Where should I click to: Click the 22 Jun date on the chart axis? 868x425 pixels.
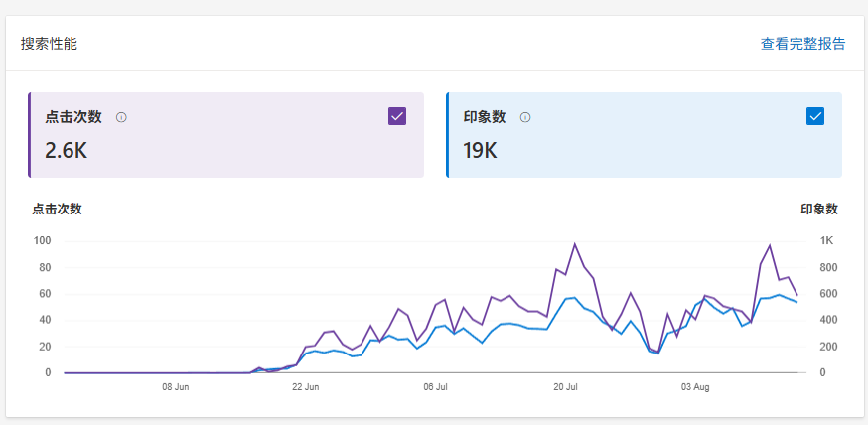click(x=305, y=387)
